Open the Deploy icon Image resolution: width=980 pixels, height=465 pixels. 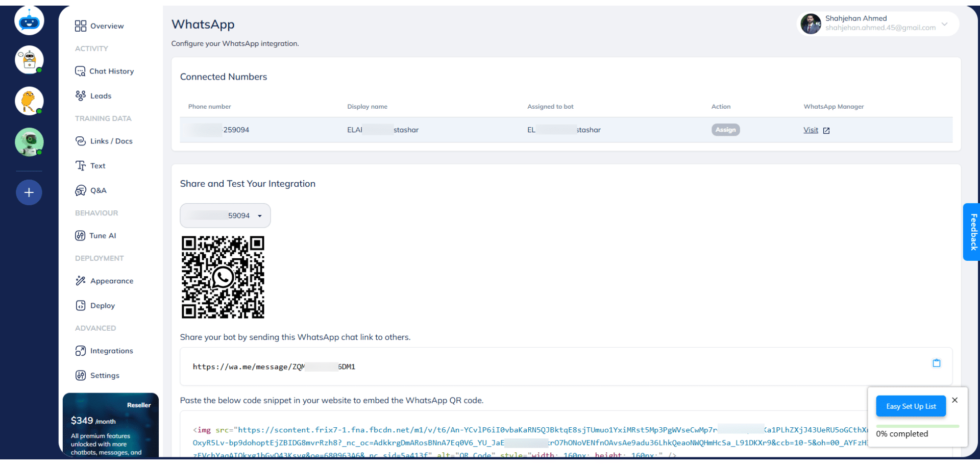[81, 305]
